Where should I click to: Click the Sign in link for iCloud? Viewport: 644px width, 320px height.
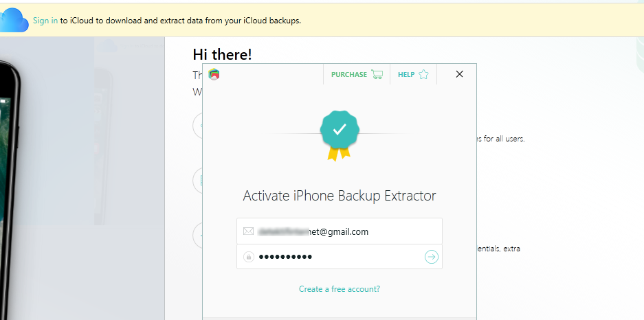click(x=45, y=21)
